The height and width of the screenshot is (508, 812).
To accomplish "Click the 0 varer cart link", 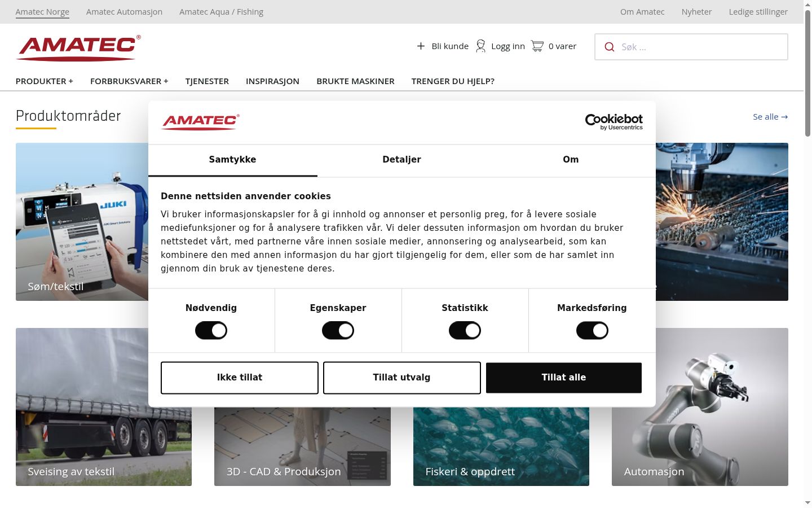I will click(x=562, y=46).
